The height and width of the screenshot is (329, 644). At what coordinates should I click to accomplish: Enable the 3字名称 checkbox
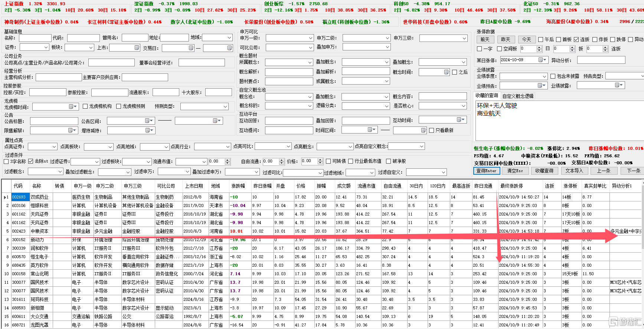click(6, 161)
